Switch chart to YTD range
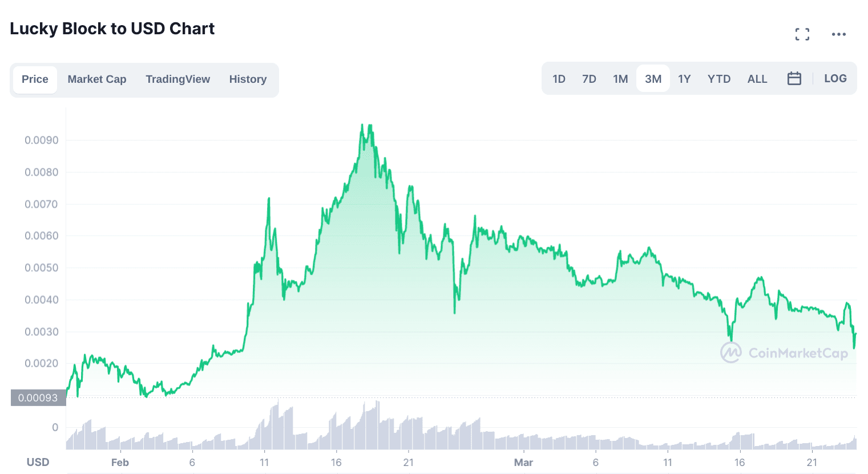868x474 pixels. coord(718,79)
